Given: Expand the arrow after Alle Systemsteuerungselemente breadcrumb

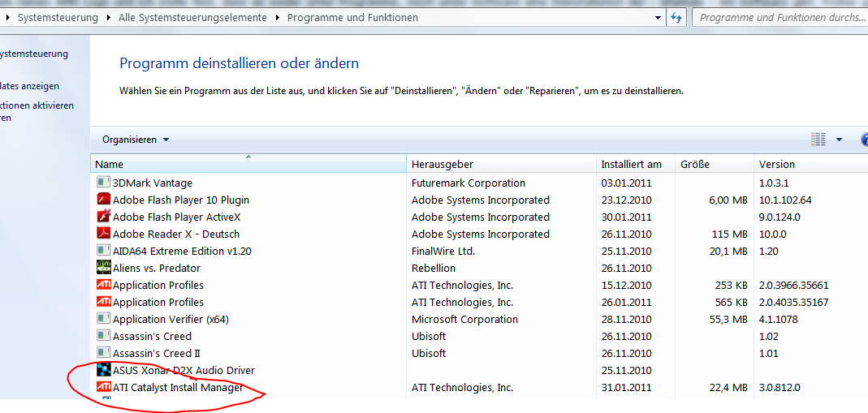Looking at the screenshot, I should 278,18.
